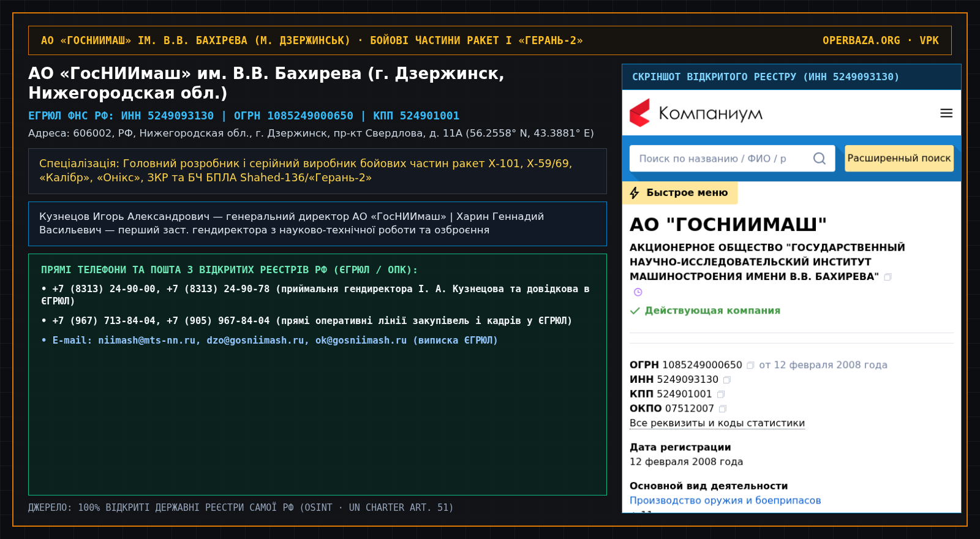Click the 'Действующая компания' status text
The image size is (980, 539).
coord(712,311)
